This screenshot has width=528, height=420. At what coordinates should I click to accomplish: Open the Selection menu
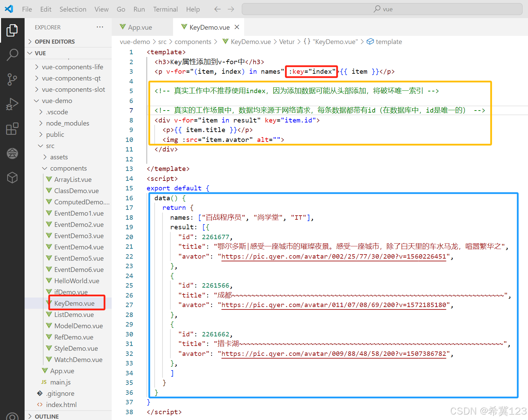[x=73, y=9]
